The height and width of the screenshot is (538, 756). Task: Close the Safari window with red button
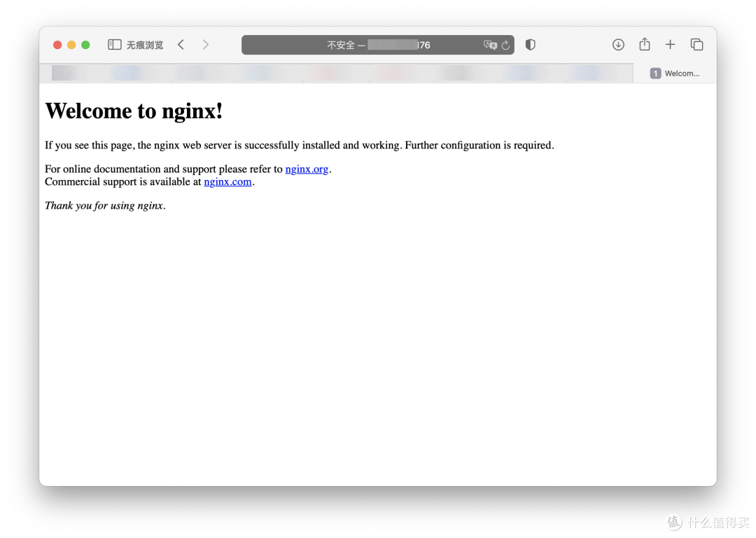[x=57, y=45]
